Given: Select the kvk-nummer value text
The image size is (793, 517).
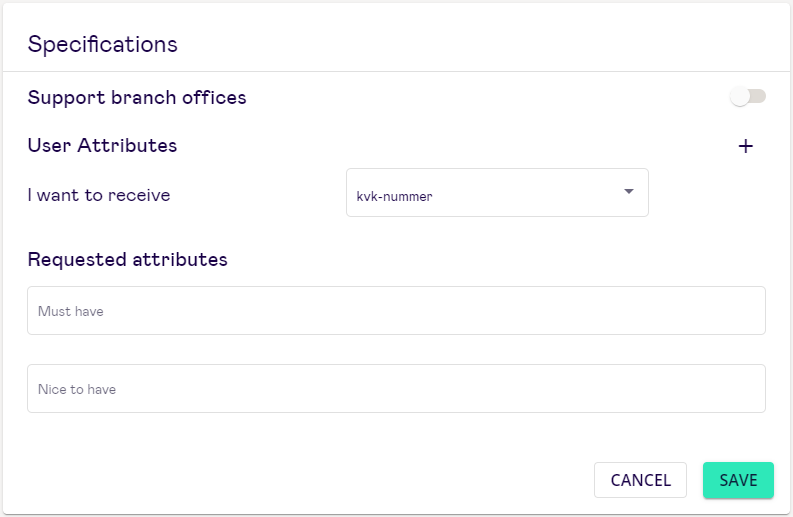Looking at the screenshot, I should click(x=394, y=197).
